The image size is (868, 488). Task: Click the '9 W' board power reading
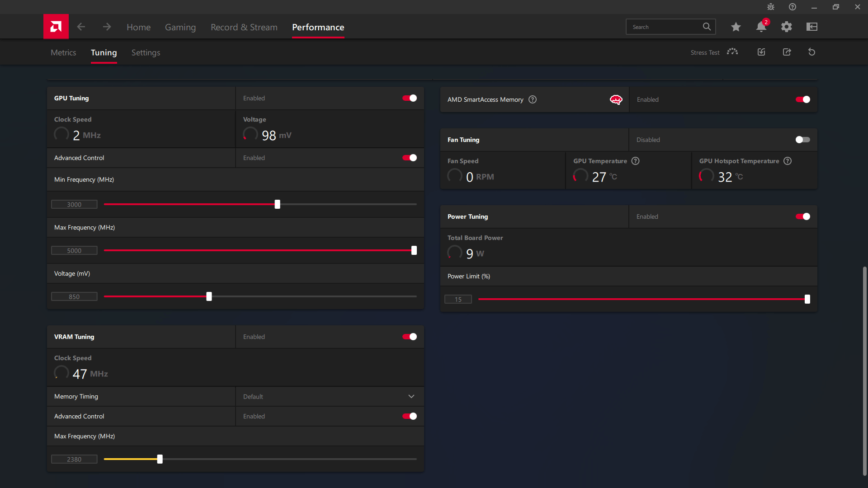tap(475, 253)
